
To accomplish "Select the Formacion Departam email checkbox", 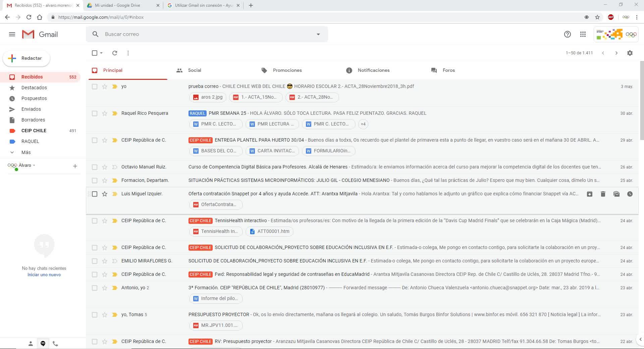I will [95, 181].
